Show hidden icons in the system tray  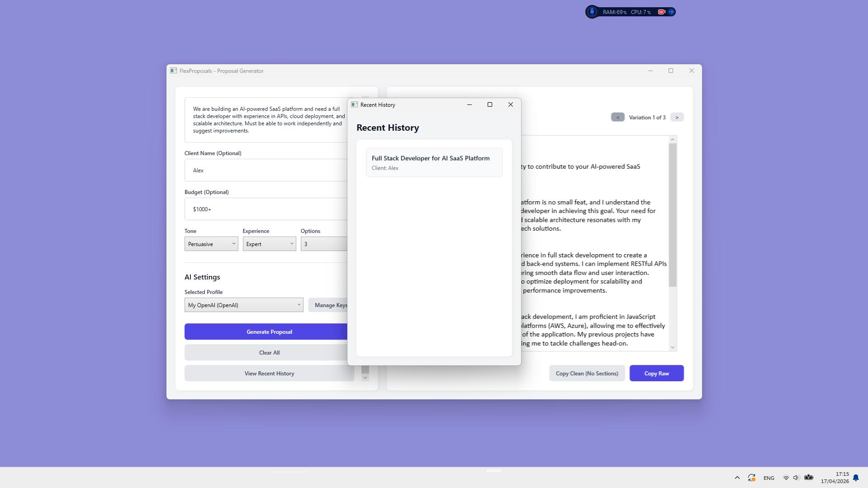coord(737,478)
